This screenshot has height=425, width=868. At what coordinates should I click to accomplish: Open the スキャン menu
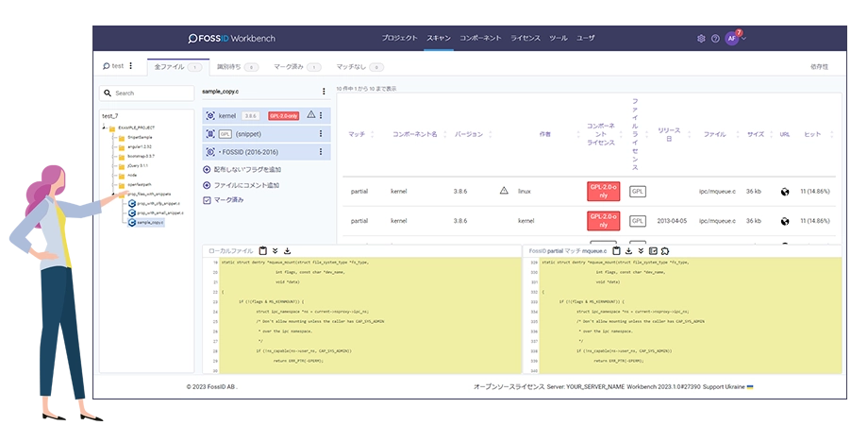439,38
